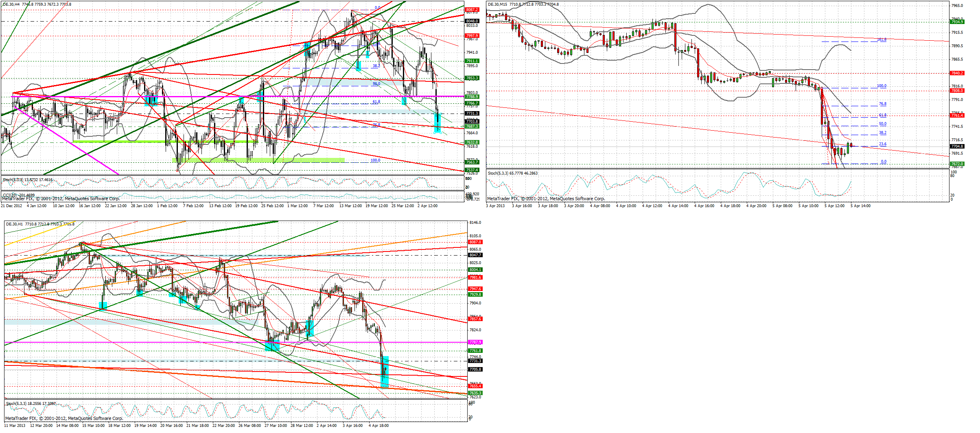
Task: Select the 7766.7 green price label
Action: pyautogui.click(x=472, y=103)
